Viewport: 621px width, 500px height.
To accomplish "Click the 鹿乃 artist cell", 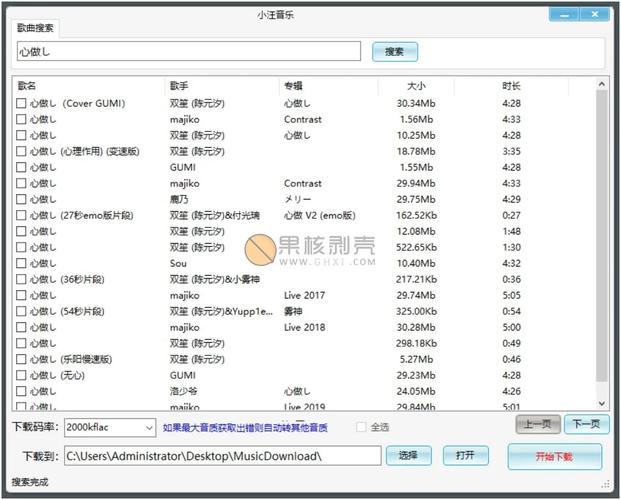I will (x=179, y=199).
